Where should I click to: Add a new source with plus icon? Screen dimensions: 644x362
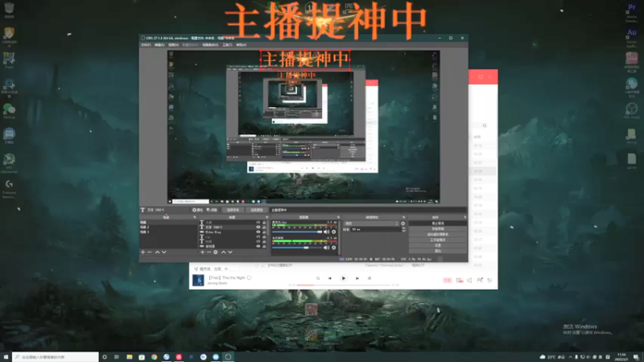point(202,252)
